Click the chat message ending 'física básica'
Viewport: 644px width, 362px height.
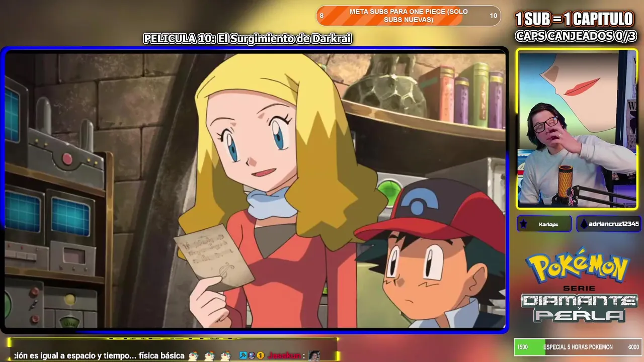[99, 355]
